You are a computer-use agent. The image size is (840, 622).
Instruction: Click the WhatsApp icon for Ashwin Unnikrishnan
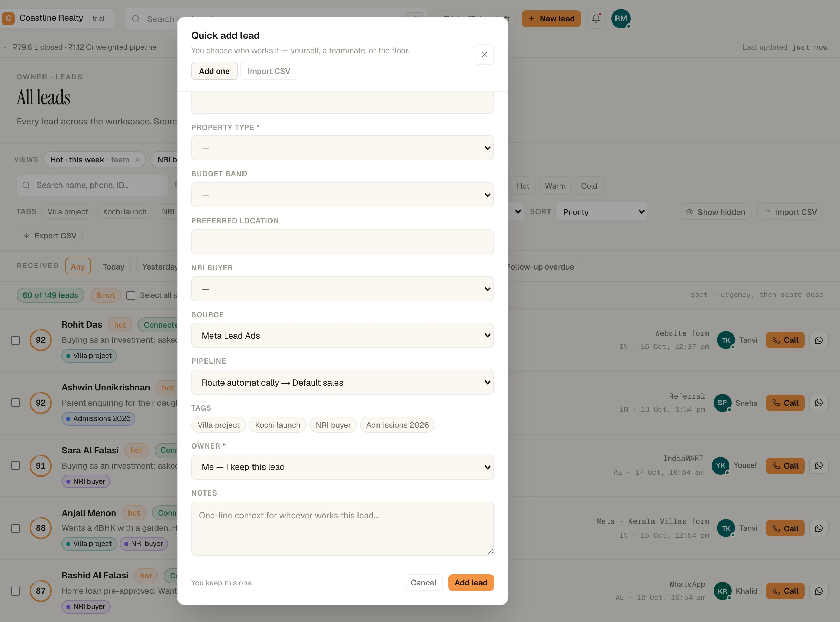819,403
